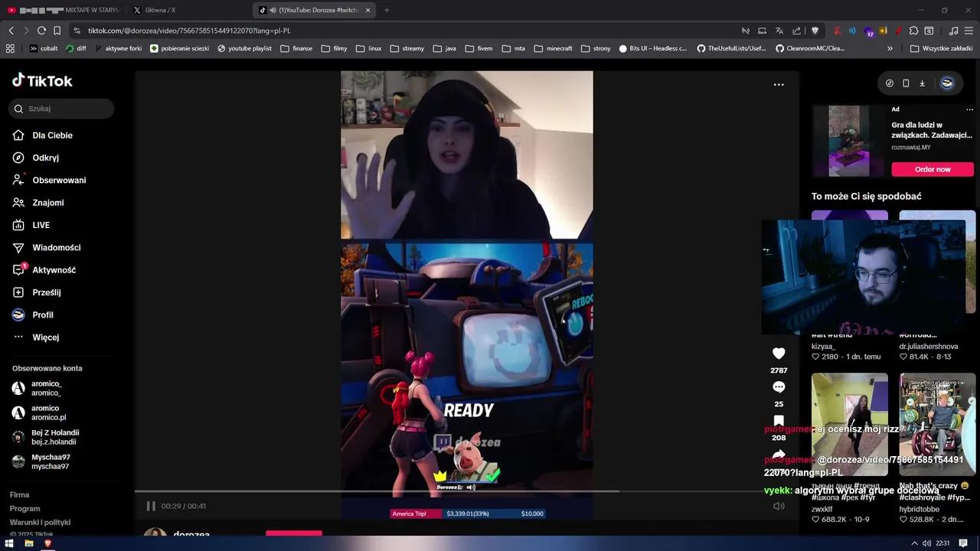Open profile avatar menu in header
Viewport: 980px width, 551px height.
[x=947, y=83]
